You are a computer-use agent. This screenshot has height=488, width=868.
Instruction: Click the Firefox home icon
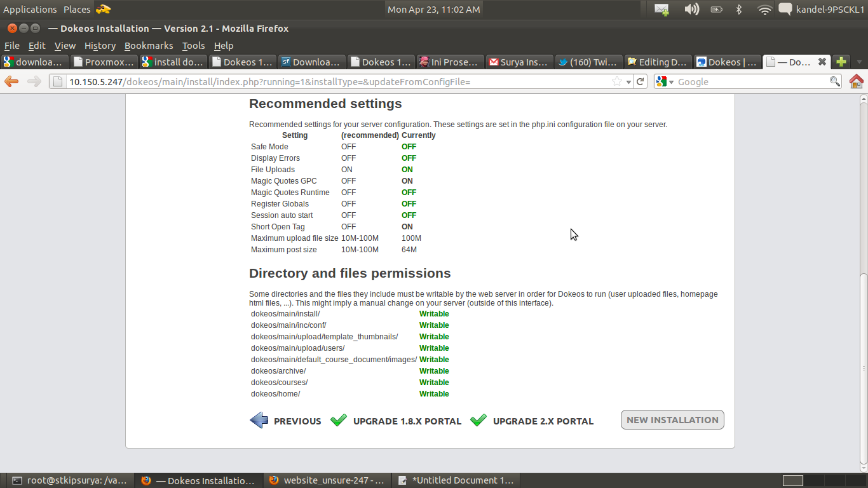pyautogui.click(x=856, y=81)
